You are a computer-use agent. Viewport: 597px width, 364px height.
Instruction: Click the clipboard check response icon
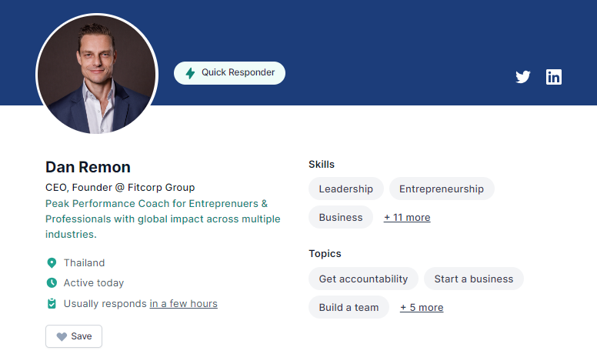point(52,303)
